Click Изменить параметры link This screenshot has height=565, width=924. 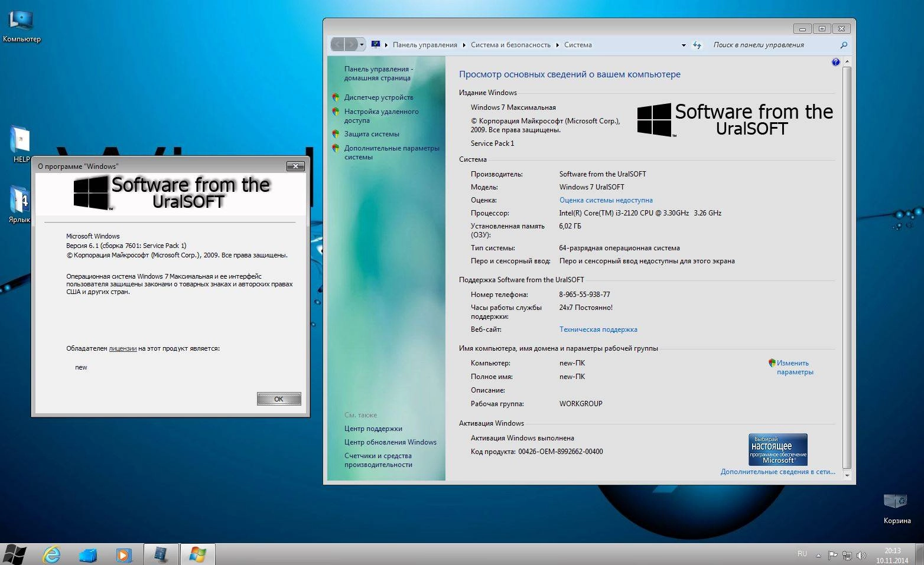[x=795, y=367]
